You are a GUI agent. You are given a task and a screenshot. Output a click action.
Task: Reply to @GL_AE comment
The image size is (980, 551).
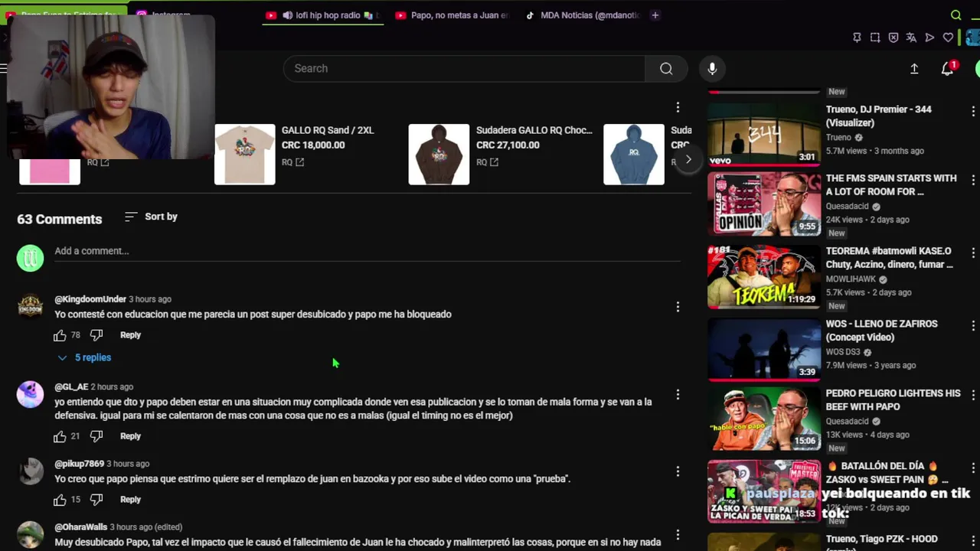click(130, 436)
